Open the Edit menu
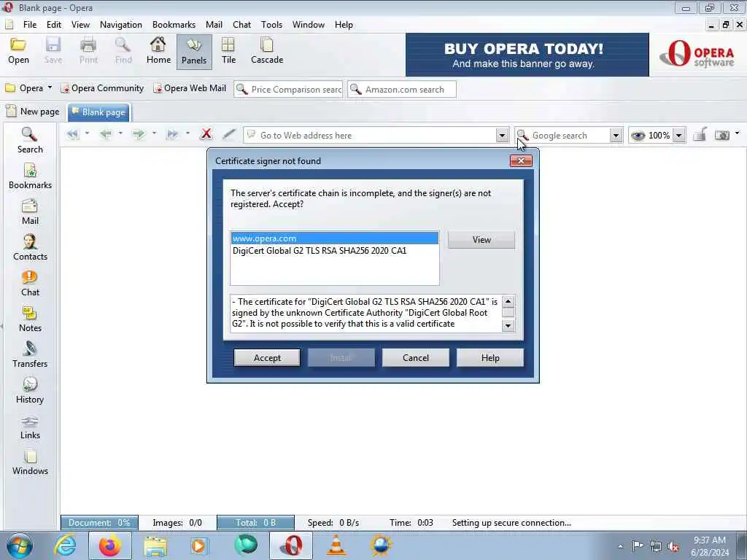The width and height of the screenshot is (747, 560). 54,25
